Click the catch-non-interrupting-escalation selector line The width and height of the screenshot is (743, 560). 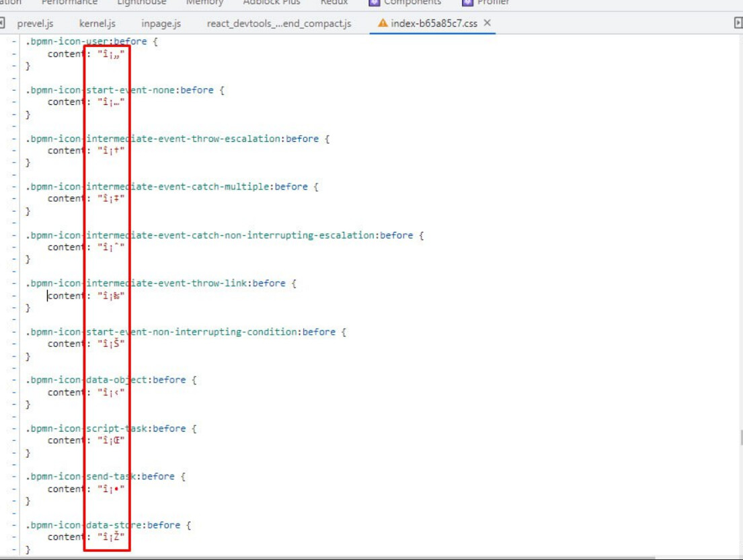(224, 235)
